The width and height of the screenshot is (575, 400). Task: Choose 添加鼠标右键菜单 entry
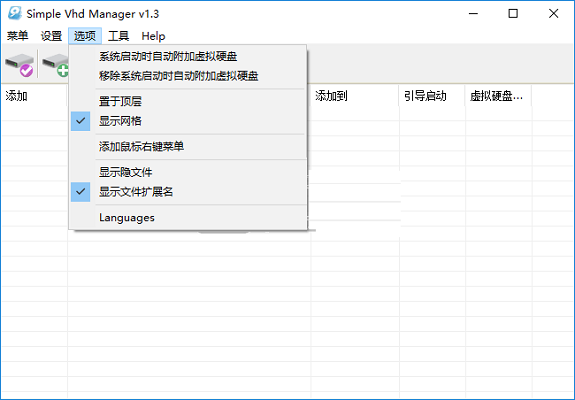(x=188, y=147)
